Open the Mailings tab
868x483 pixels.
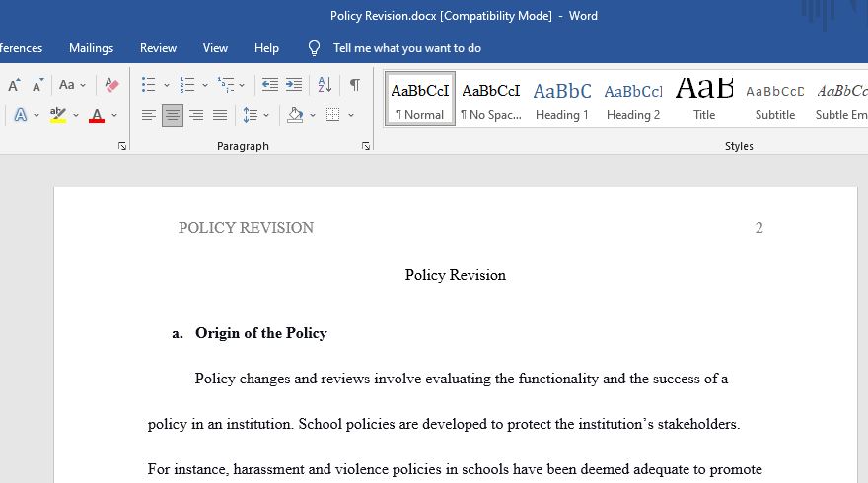(92, 48)
